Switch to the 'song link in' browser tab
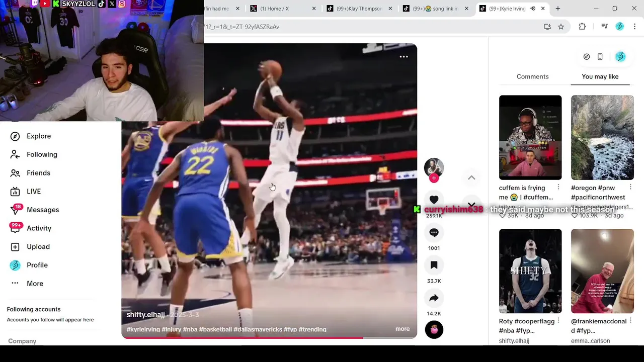 pos(435,9)
